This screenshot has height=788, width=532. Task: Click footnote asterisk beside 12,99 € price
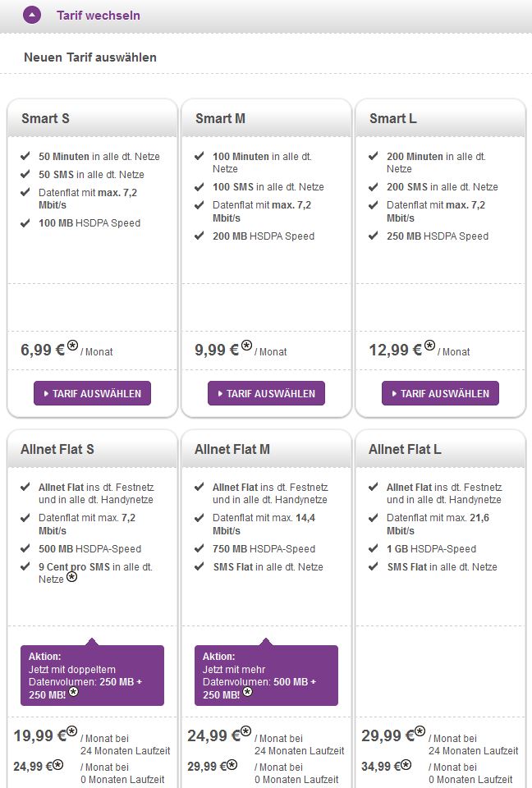tap(429, 346)
